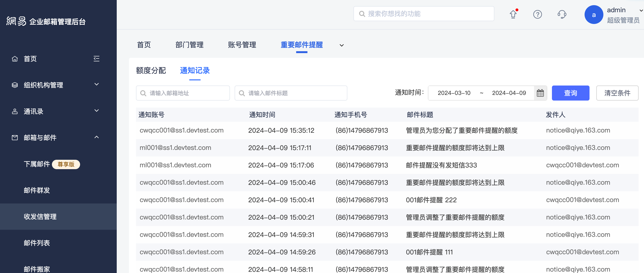Viewport: 644px width, 273px height.
Task: Open the 额度分配 sub-tab
Action: click(151, 70)
